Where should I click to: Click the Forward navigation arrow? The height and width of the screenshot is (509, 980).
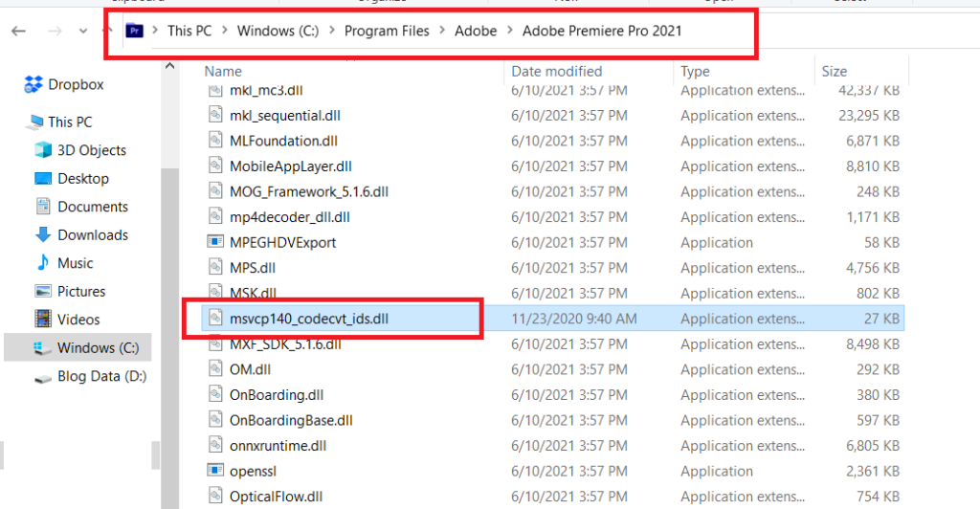coord(55,31)
